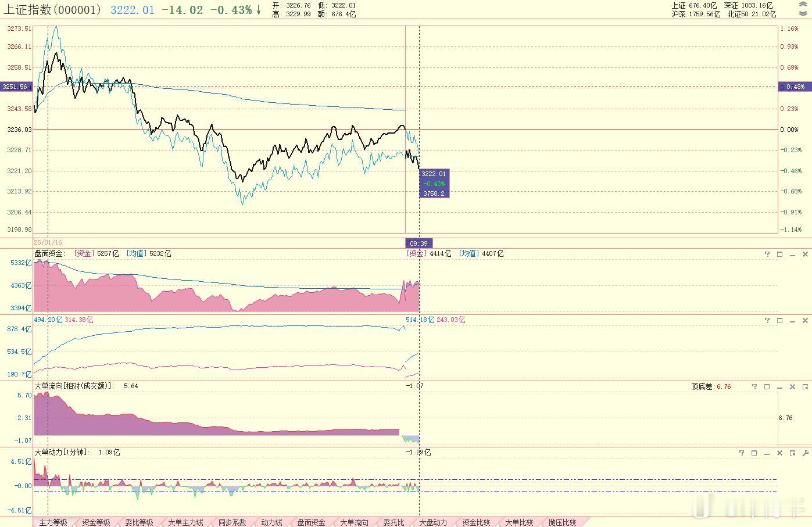Close the 494.20亿 panel
The width and height of the screenshot is (812, 527).
pyautogui.click(x=806, y=321)
